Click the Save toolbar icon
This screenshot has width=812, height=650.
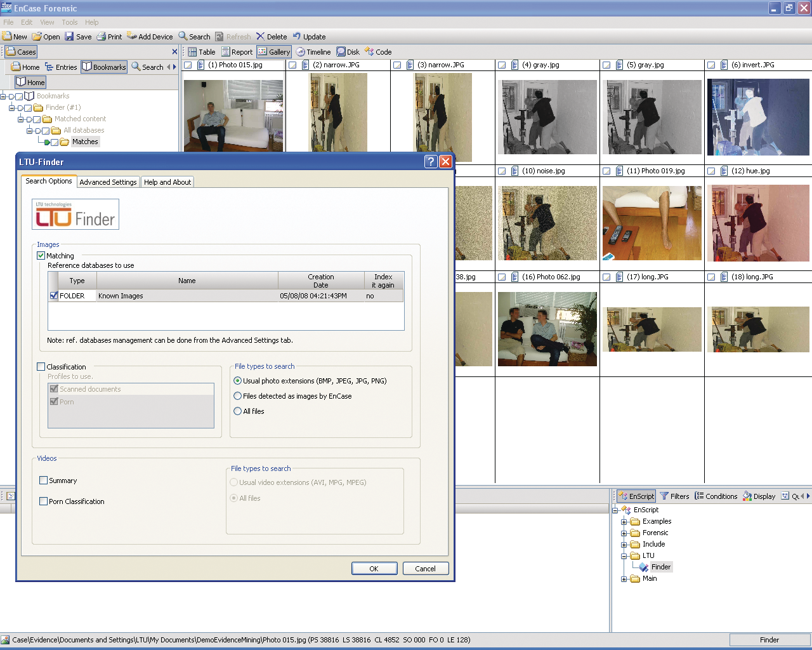(x=70, y=36)
